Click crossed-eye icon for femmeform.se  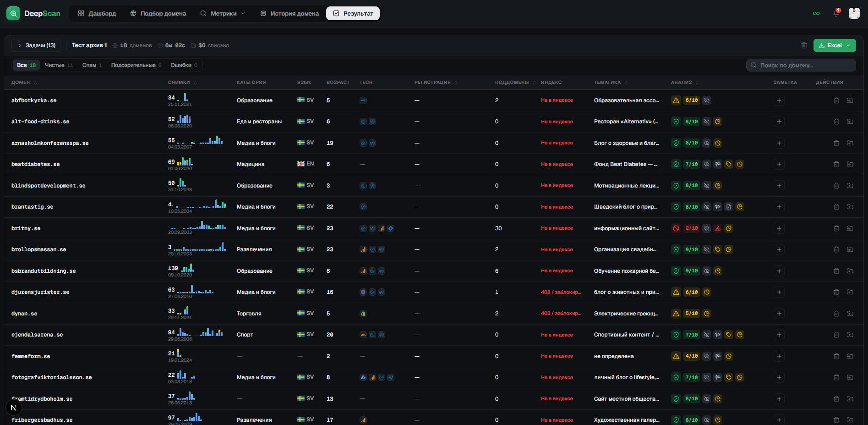tap(707, 356)
